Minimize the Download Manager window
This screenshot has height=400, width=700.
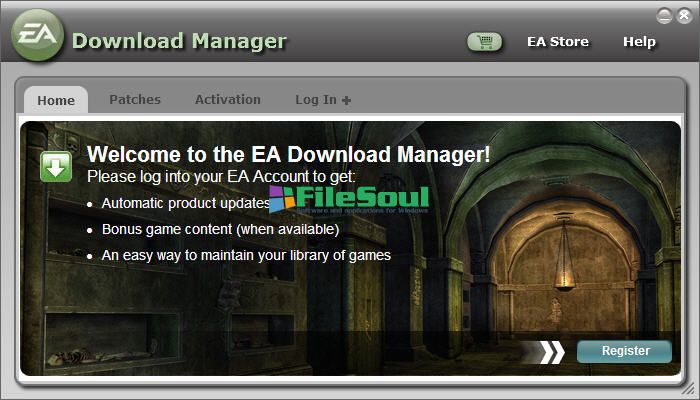click(x=664, y=16)
